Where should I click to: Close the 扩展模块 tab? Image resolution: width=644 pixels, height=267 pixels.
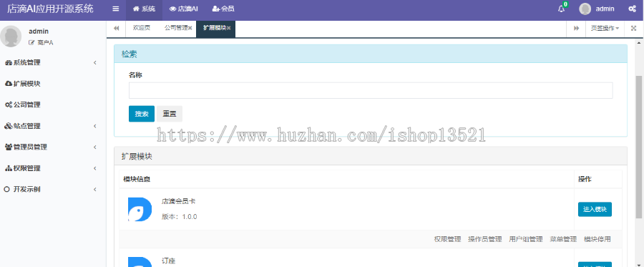point(229,28)
